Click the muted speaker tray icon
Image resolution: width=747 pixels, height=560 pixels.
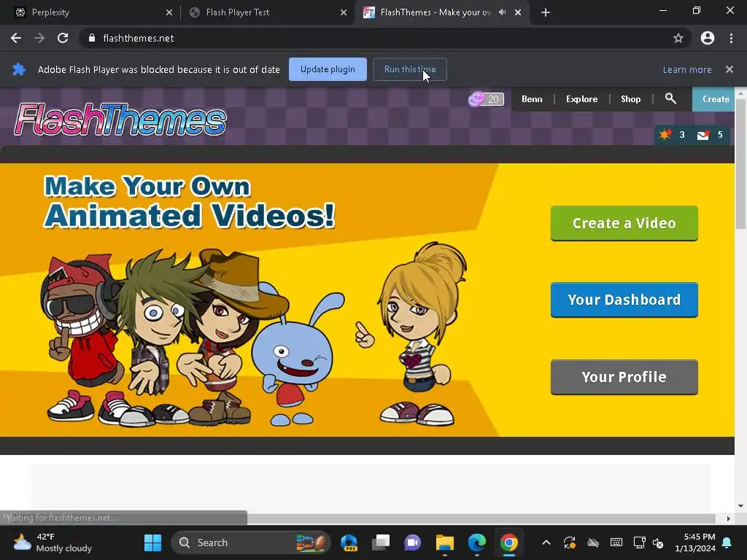coord(658,542)
